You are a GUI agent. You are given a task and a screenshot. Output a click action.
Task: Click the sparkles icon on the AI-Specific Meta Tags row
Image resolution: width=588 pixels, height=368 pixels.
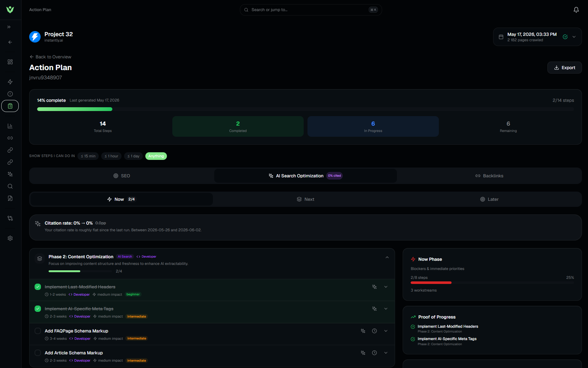point(374,309)
